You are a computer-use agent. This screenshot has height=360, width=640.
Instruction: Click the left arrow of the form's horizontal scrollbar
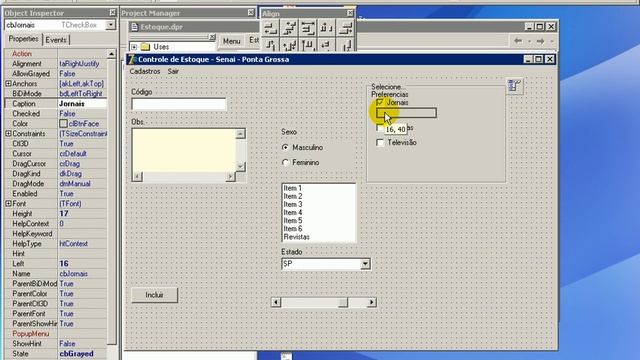click(276, 302)
